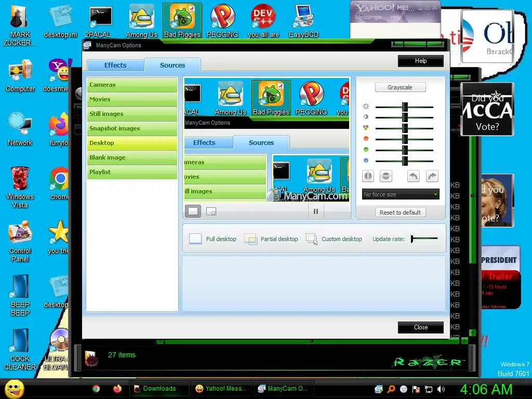Image resolution: width=532 pixels, height=399 pixels.
Task: Adjust the contrast slider handle
Action: [405, 117]
